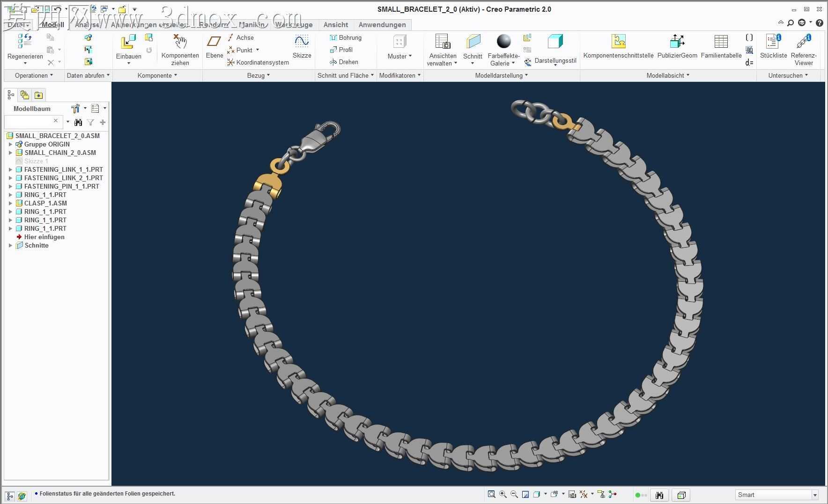Switch to the favorites tab icon
Viewport: 828px width, 504px height.
coord(39,95)
